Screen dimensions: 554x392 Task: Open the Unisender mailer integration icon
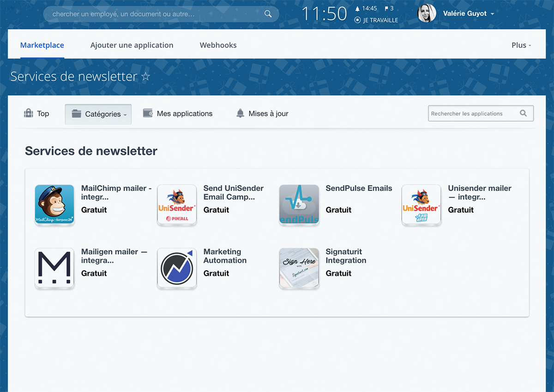pos(422,205)
